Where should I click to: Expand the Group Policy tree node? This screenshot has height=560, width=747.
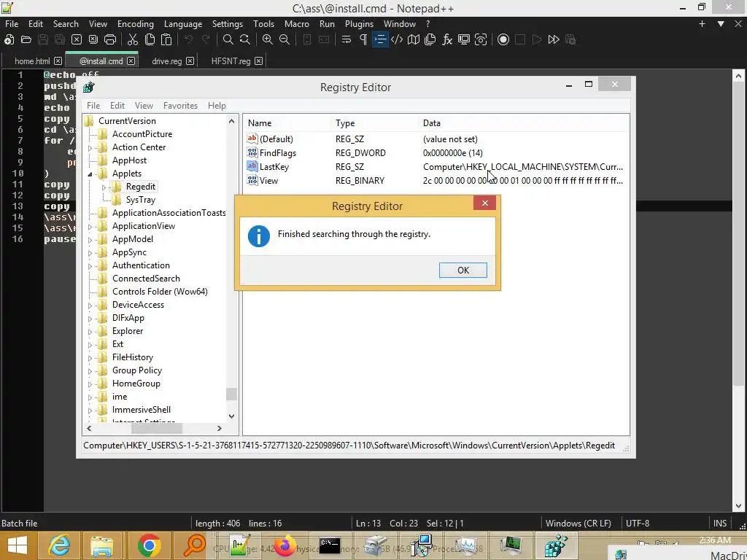coord(90,371)
